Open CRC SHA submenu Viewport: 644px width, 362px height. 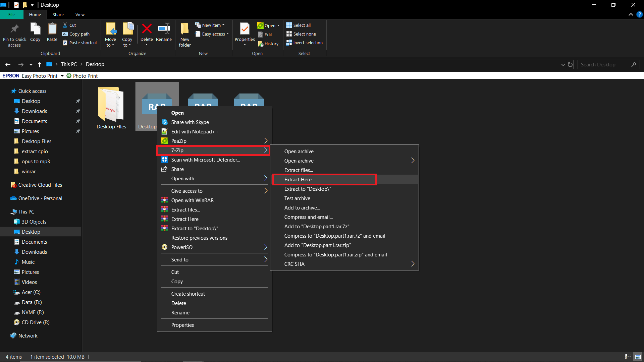pyautogui.click(x=344, y=264)
